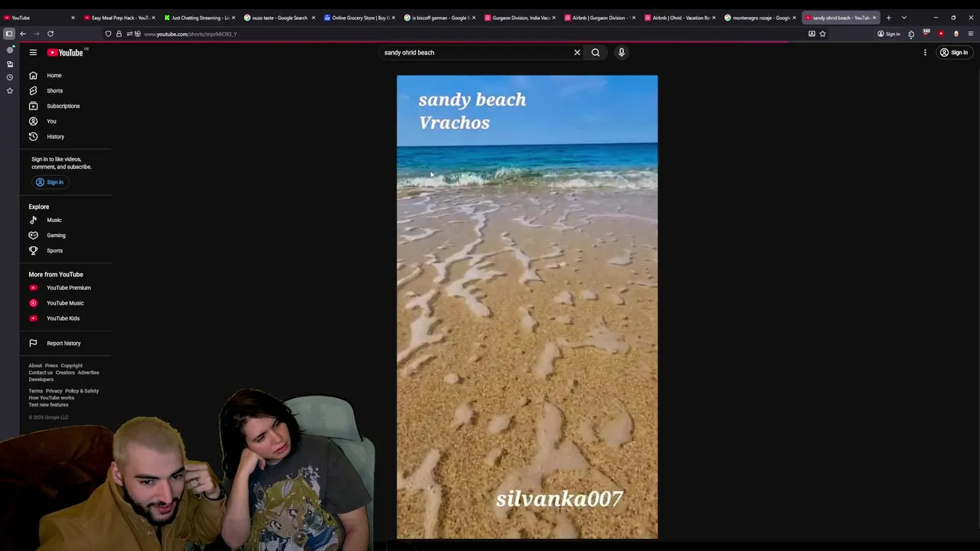Switch to Just Chatting Streaming tab
This screenshot has width=980, height=551.
(x=199, y=18)
